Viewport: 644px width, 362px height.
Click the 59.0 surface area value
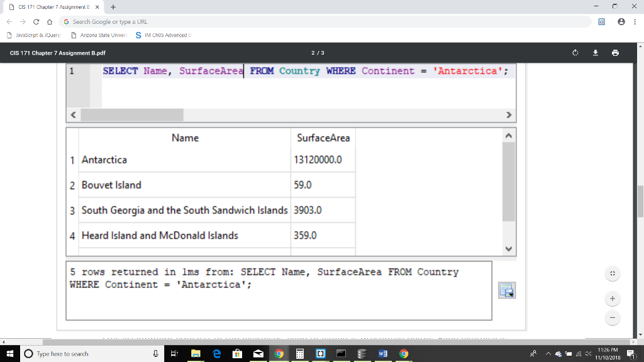click(303, 185)
